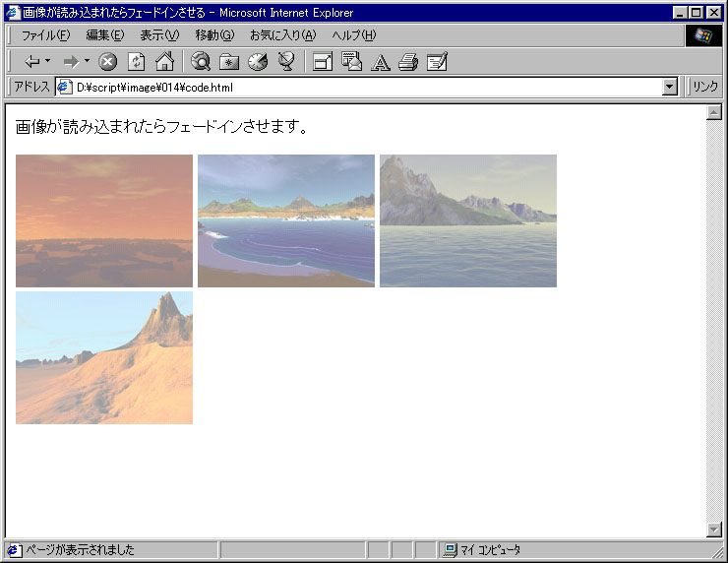Open the 表示(V) menu
The height and width of the screenshot is (563, 728).
click(x=159, y=35)
